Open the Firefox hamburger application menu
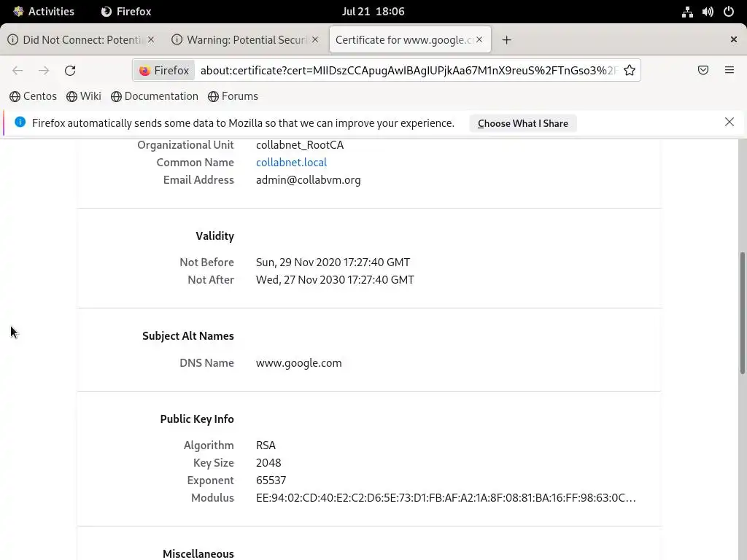747x560 pixels. click(x=729, y=71)
